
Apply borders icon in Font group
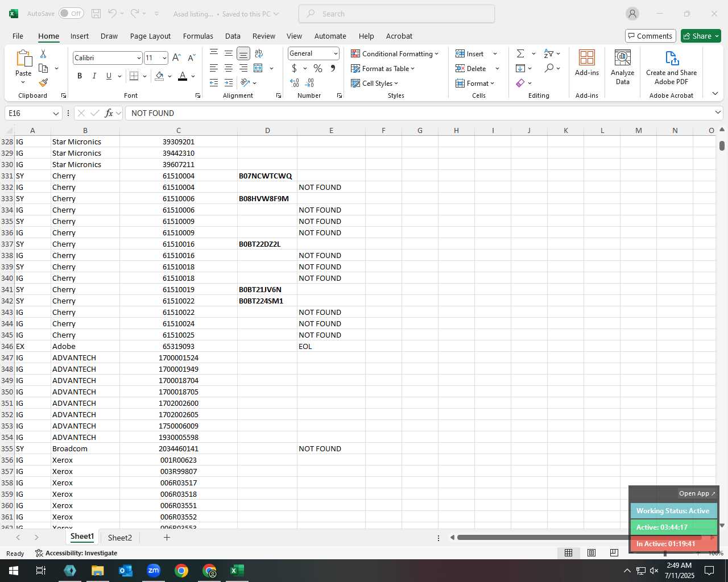tap(134, 76)
